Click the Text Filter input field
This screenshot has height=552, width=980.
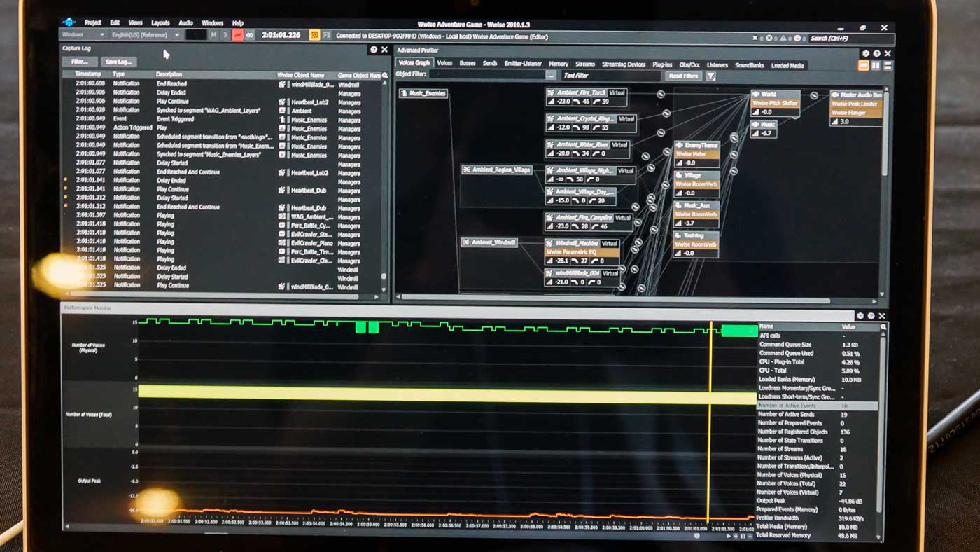pyautogui.click(x=610, y=76)
